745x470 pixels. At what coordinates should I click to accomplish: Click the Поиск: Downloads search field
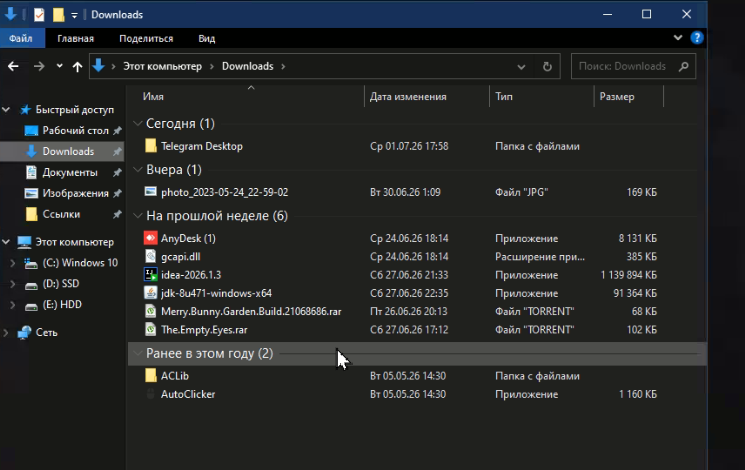click(633, 67)
